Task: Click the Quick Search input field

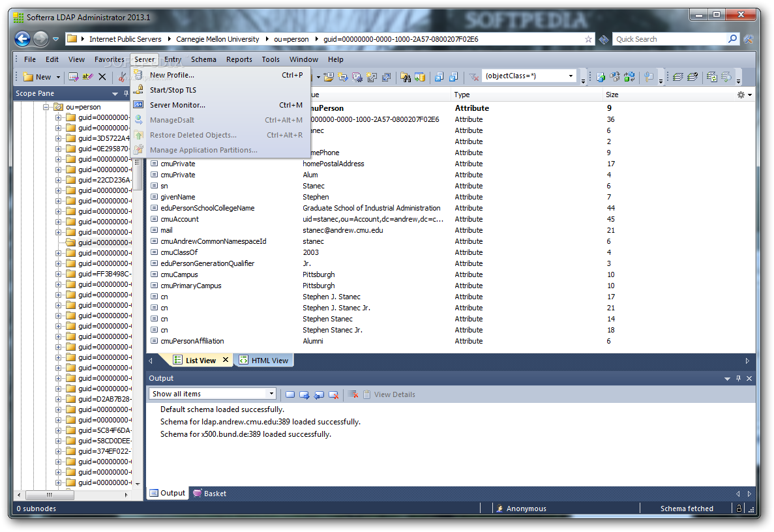Action: point(670,39)
